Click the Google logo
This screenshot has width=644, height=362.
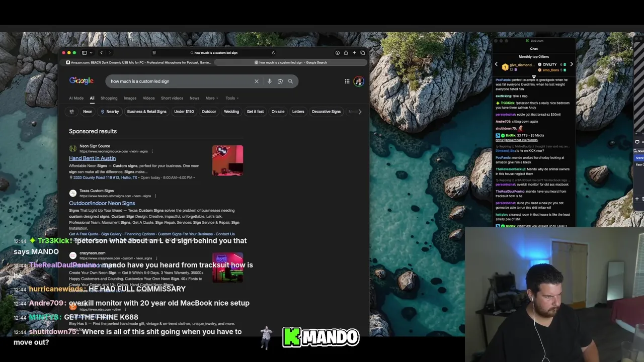(x=82, y=81)
